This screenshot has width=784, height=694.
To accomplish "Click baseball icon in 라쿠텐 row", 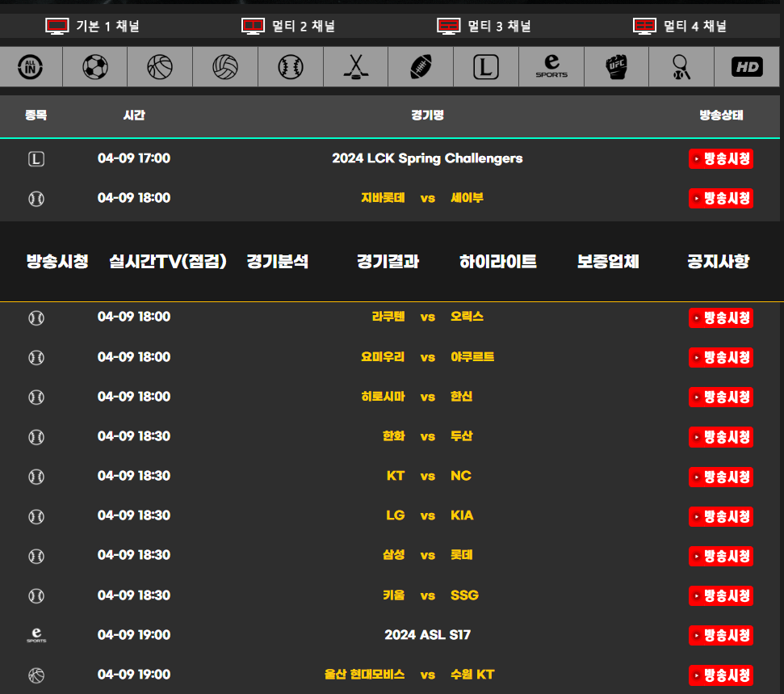I will point(36,318).
